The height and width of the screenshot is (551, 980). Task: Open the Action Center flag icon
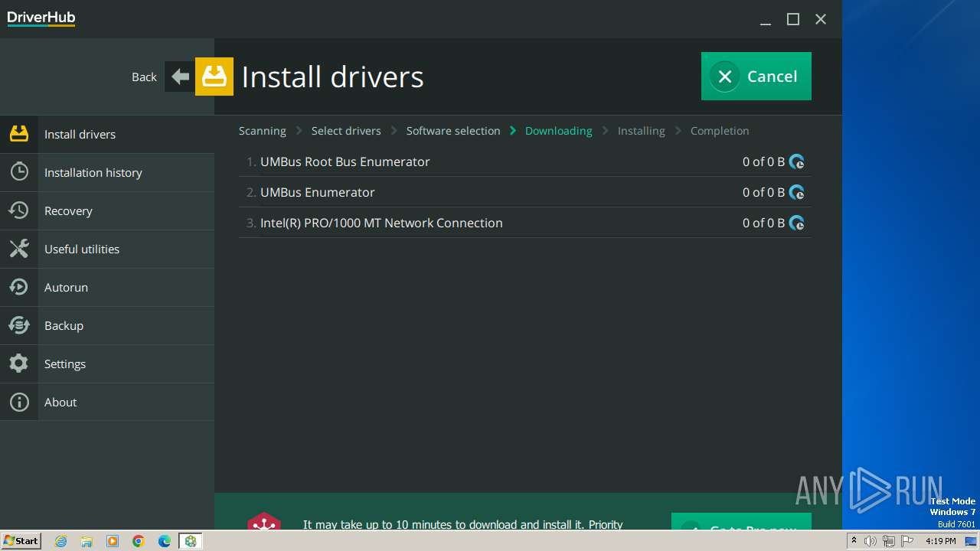[907, 541]
